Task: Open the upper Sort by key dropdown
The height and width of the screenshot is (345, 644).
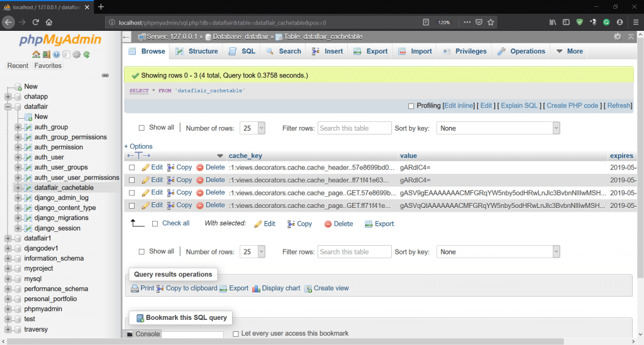Action: click(x=498, y=128)
